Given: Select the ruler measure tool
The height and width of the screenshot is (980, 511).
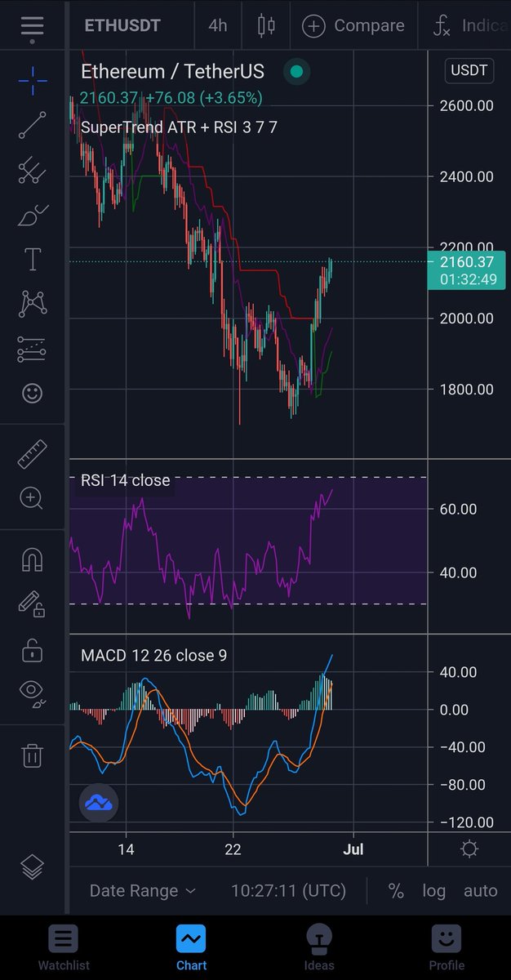Looking at the screenshot, I should (x=32, y=454).
